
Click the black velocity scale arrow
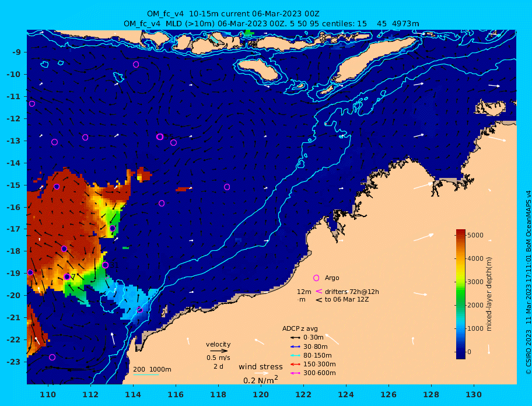[x=219, y=351]
